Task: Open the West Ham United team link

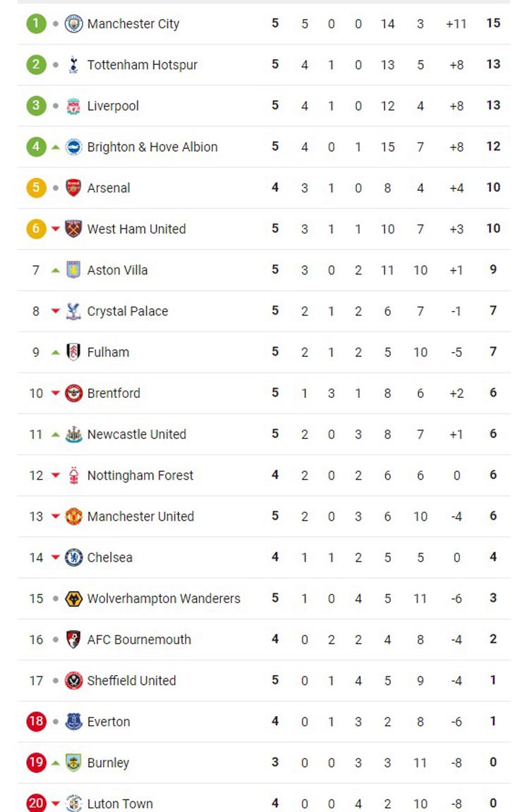Action: click(136, 229)
